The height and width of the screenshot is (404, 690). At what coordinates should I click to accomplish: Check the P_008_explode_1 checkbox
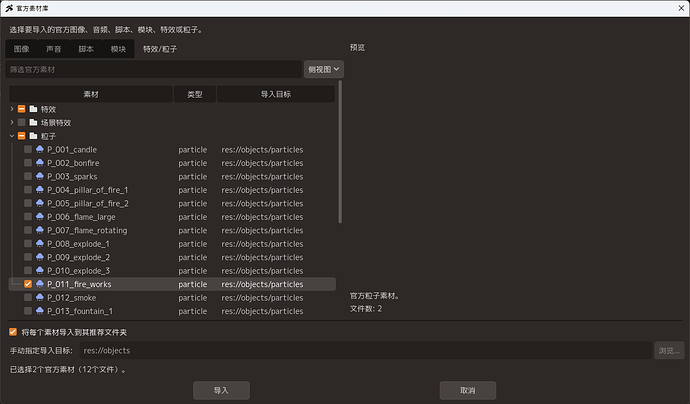(x=28, y=243)
